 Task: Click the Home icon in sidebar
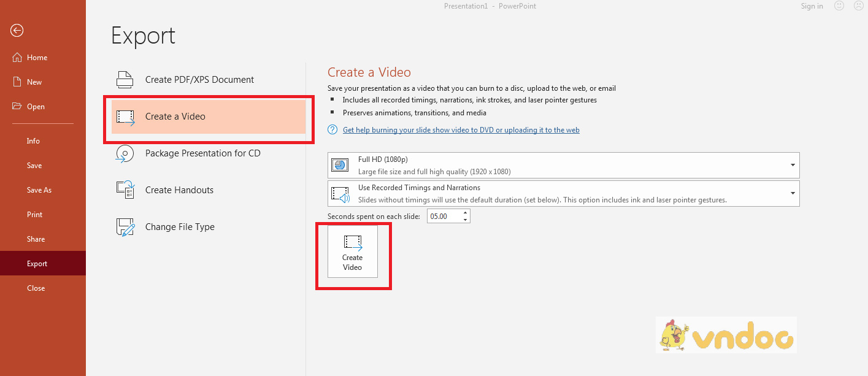[x=17, y=57]
